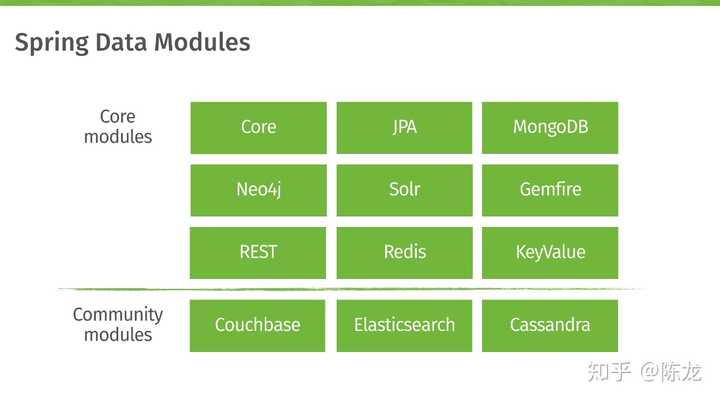
Task: Choose the Cassandra community module box
Action: pos(550,325)
